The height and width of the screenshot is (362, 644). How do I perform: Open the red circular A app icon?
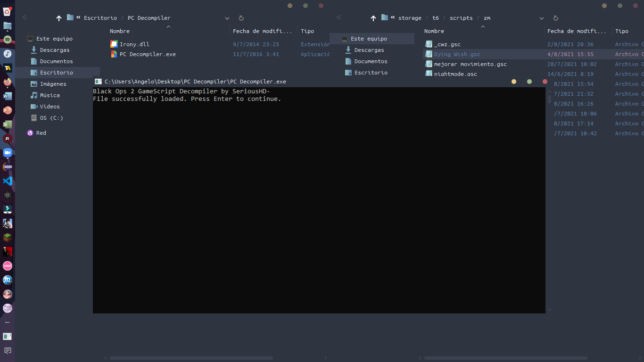[8, 139]
